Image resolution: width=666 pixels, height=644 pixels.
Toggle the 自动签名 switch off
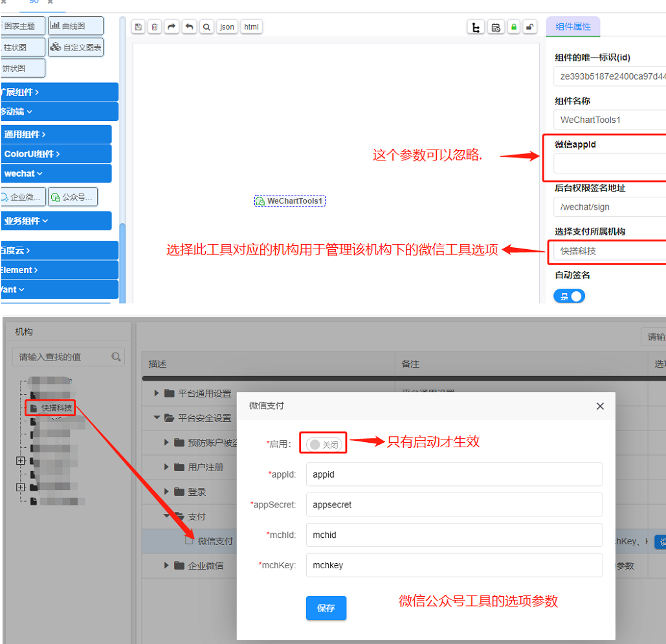tap(569, 296)
